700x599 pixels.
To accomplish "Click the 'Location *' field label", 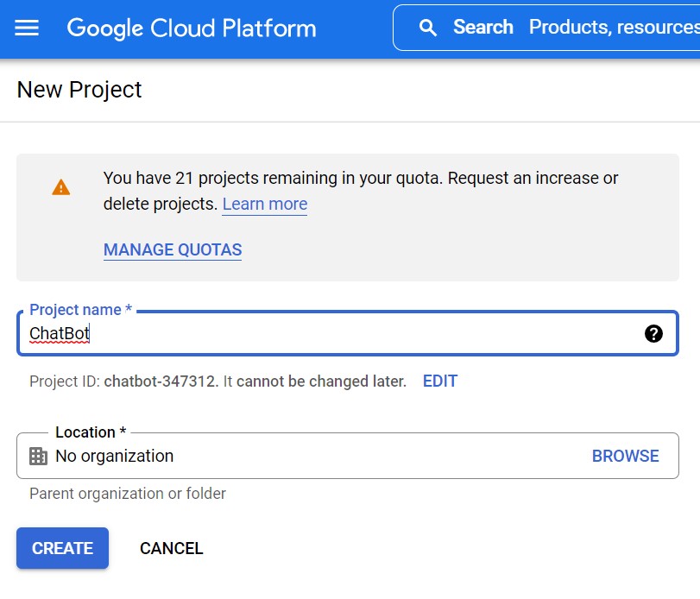I will (91, 432).
